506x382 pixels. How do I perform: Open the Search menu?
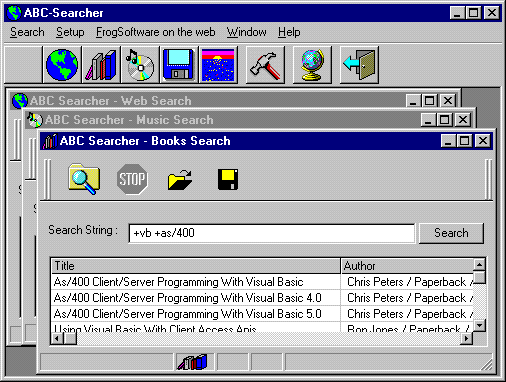pyautogui.click(x=27, y=32)
